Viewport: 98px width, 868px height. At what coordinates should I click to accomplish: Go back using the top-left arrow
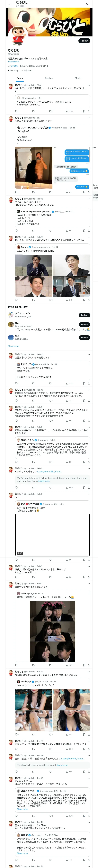[9, 4]
